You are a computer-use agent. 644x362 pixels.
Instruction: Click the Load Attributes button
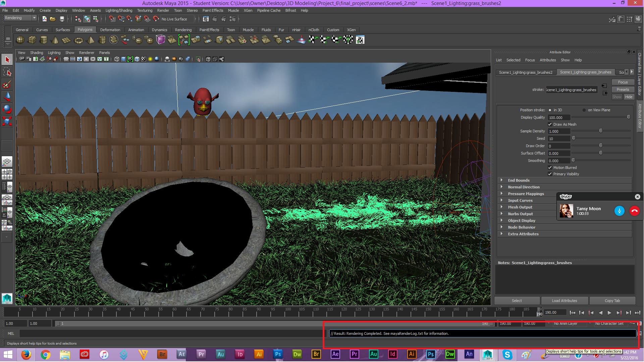click(564, 301)
